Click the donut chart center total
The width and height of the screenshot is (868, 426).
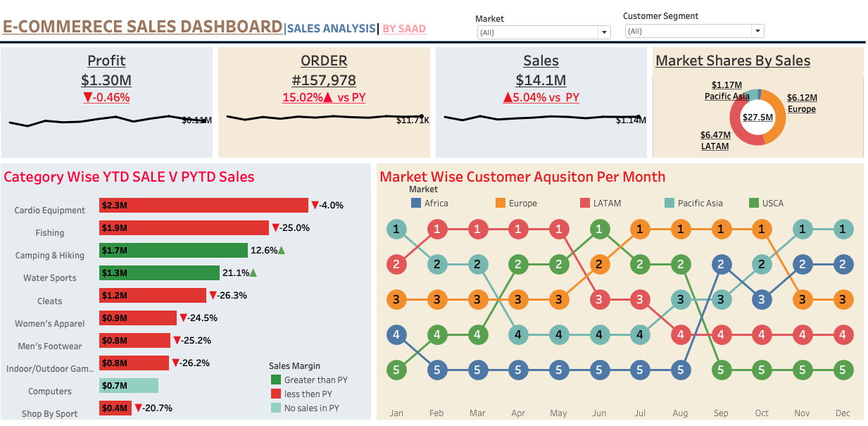click(x=757, y=118)
